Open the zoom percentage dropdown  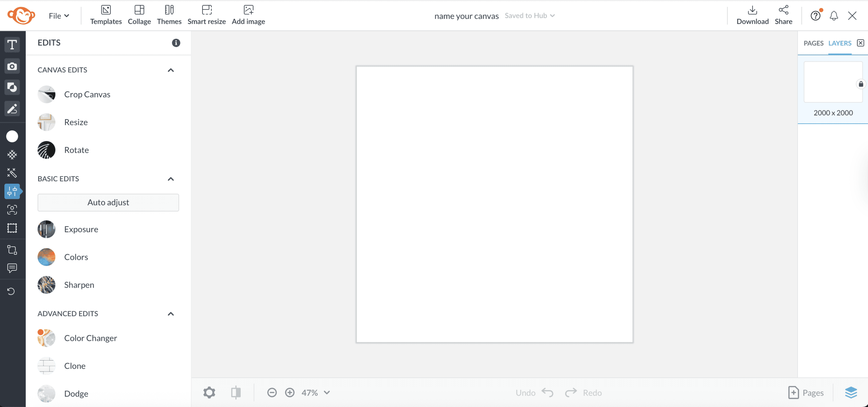click(x=327, y=392)
